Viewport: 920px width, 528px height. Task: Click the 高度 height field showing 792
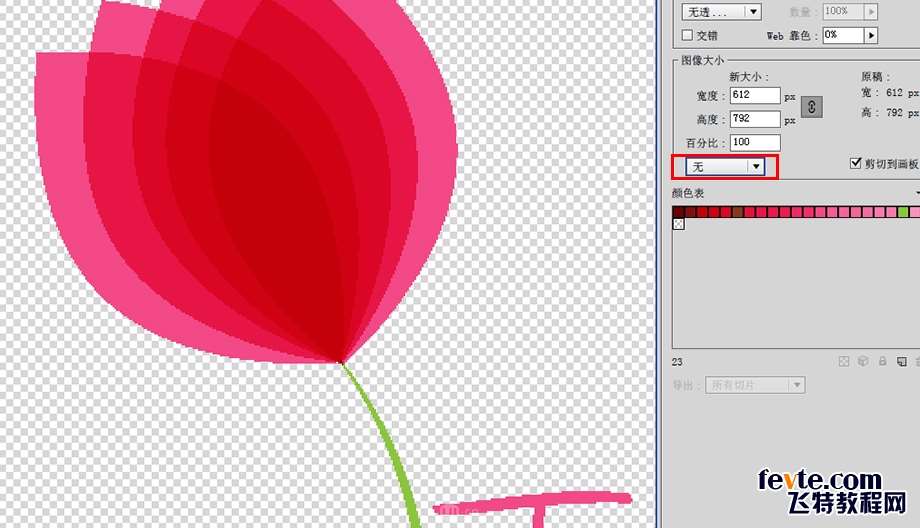755,119
